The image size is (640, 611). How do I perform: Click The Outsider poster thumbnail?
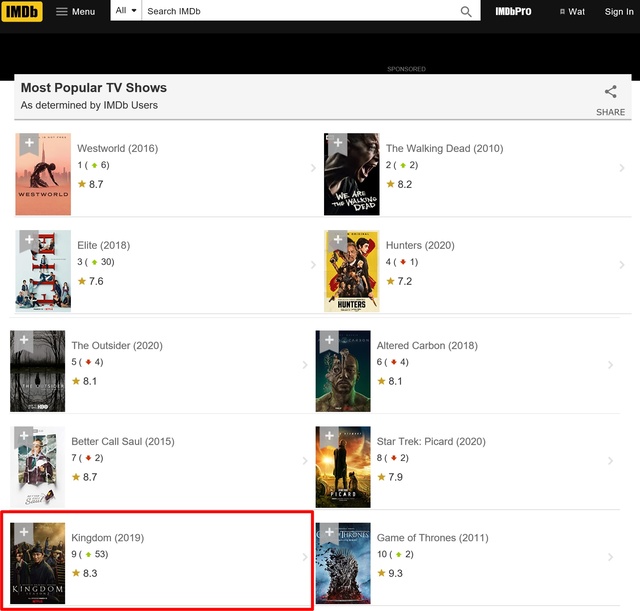[x=38, y=371]
